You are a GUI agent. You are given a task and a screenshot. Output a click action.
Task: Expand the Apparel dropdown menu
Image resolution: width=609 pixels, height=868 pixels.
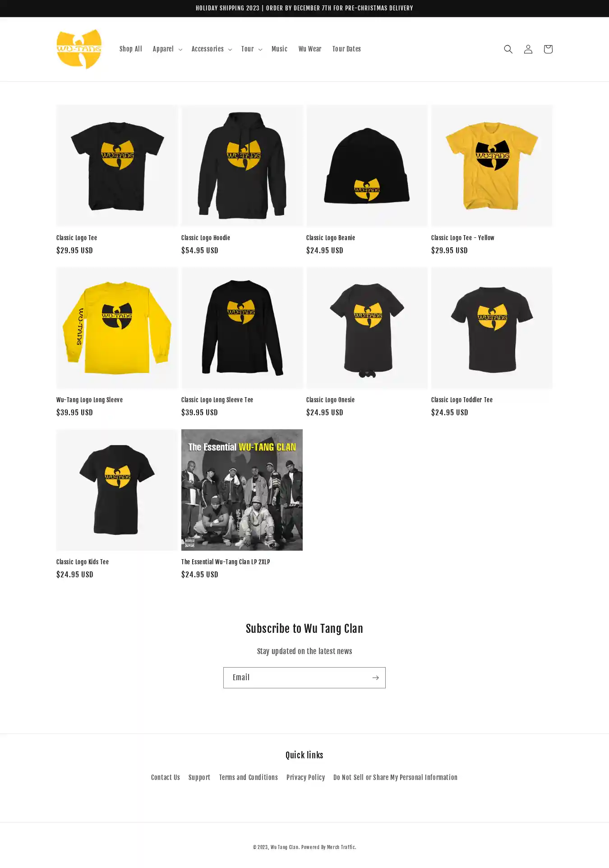(x=167, y=49)
